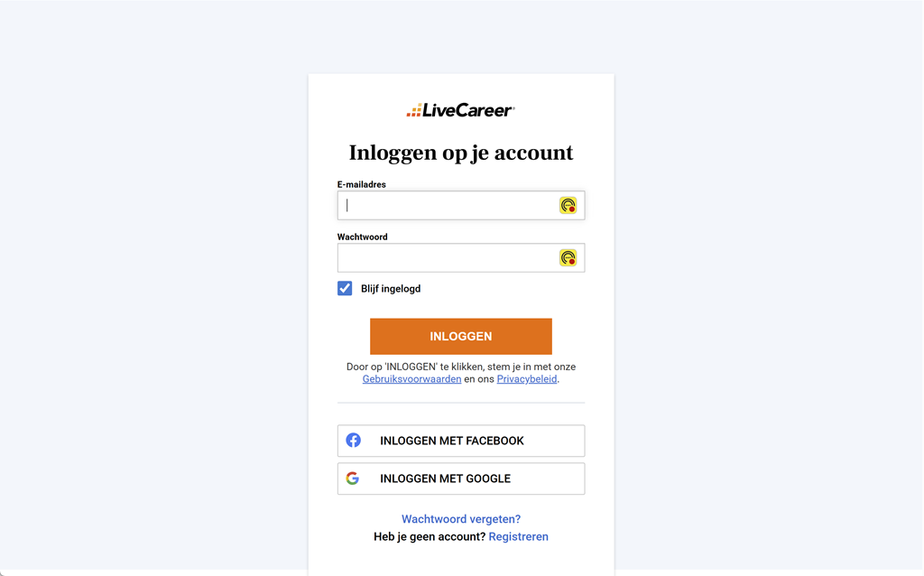Focus the Wachtwoord input field
Image resolution: width=924 pixels, height=576 pixels.
pyautogui.click(x=447, y=258)
